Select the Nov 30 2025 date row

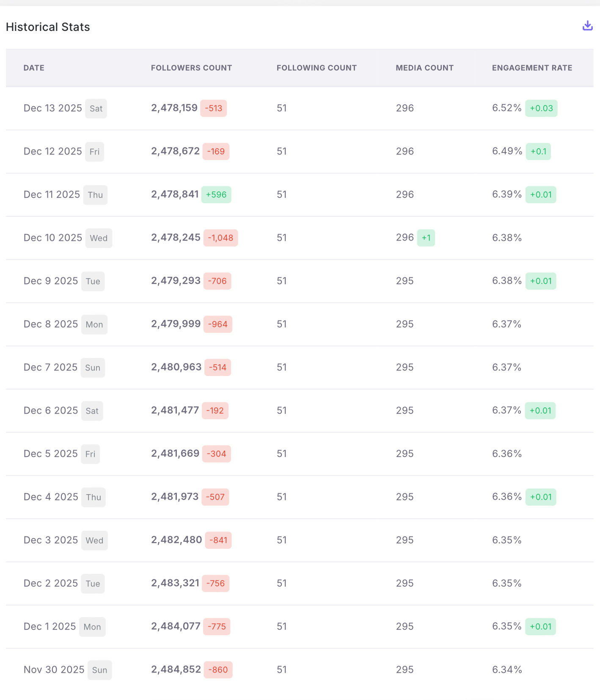pyautogui.click(x=300, y=670)
